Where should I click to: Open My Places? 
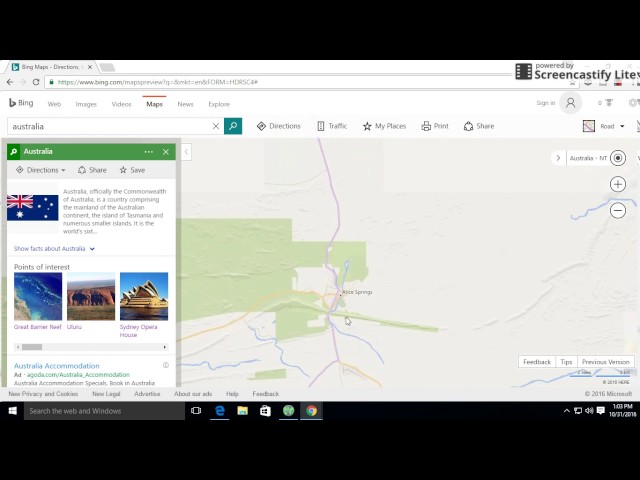point(384,126)
